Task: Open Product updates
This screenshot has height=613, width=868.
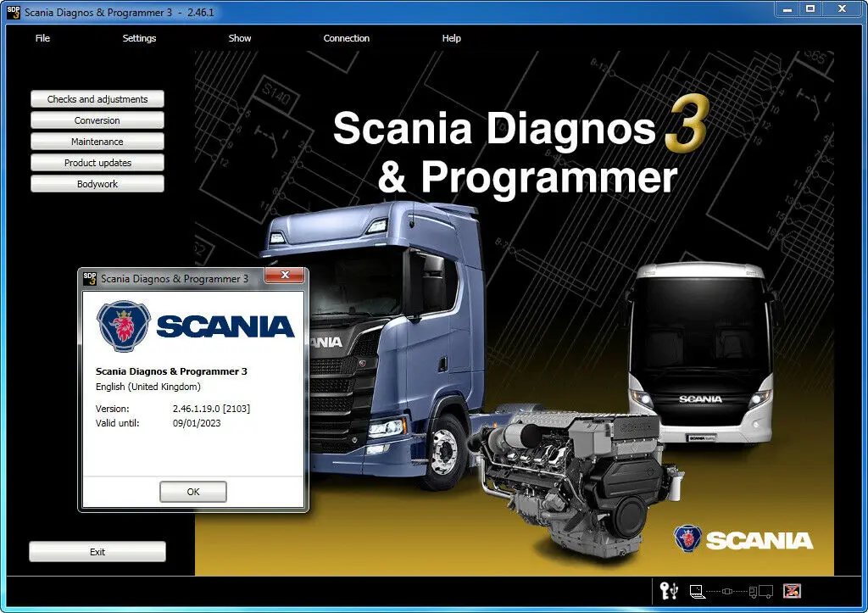Action: point(97,163)
